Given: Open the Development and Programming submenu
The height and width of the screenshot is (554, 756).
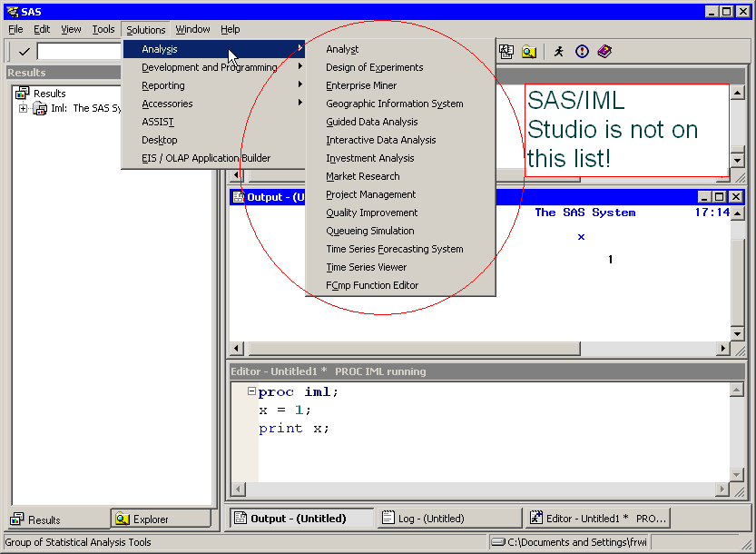Looking at the screenshot, I should coord(213,67).
